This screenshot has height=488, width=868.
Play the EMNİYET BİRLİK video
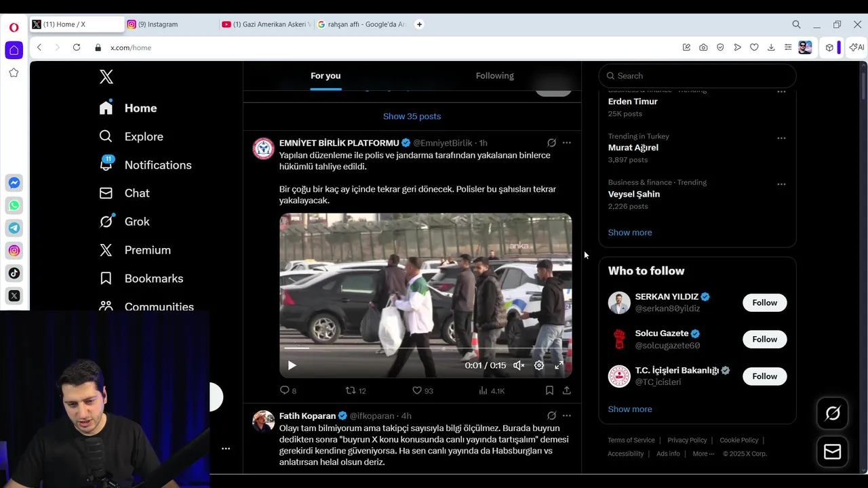(x=292, y=365)
